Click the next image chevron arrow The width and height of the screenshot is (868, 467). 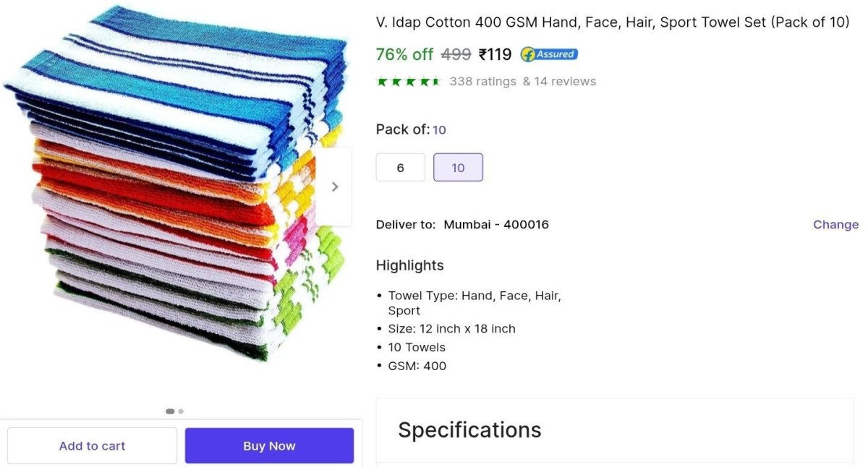coord(334,187)
